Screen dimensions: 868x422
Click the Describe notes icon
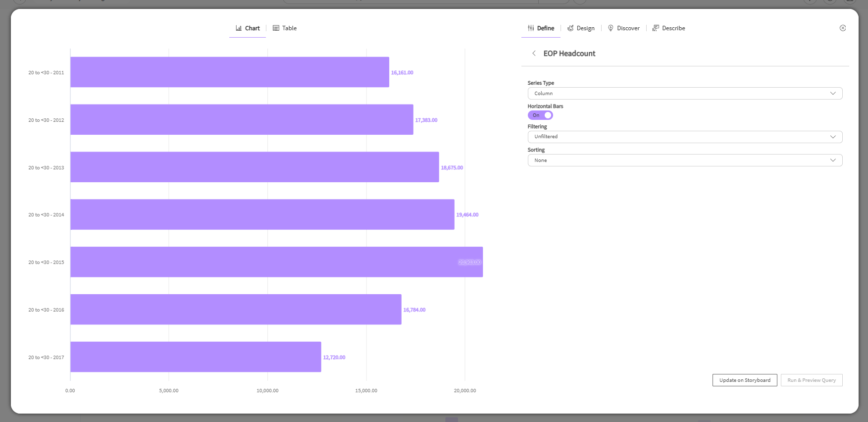tap(656, 28)
